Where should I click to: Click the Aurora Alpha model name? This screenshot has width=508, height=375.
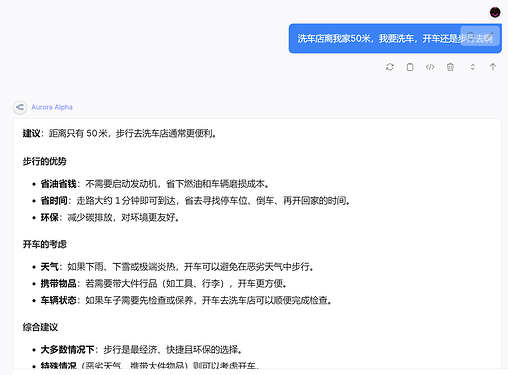point(52,107)
